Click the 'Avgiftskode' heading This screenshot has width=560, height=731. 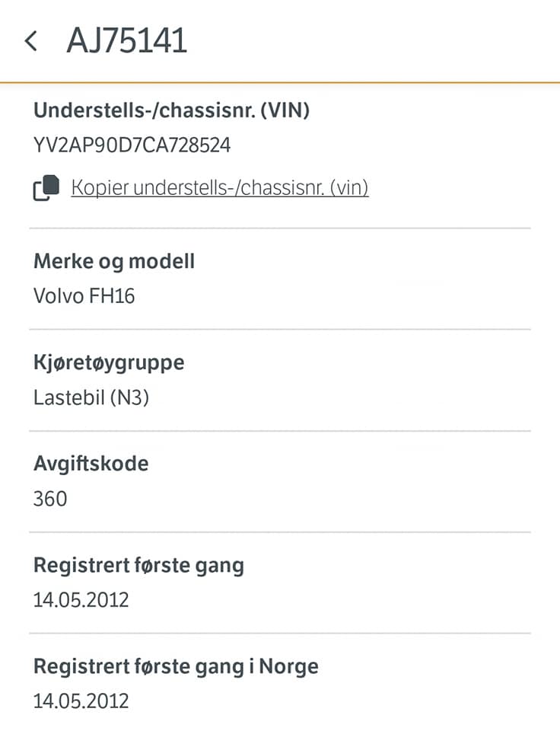pos(91,464)
